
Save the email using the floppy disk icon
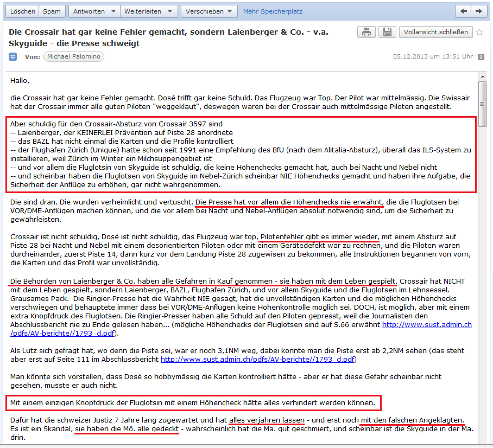point(386,32)
